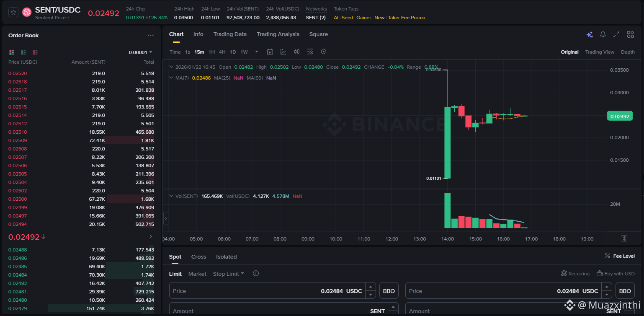Expand chart to fullscreen

pos(616,35)
